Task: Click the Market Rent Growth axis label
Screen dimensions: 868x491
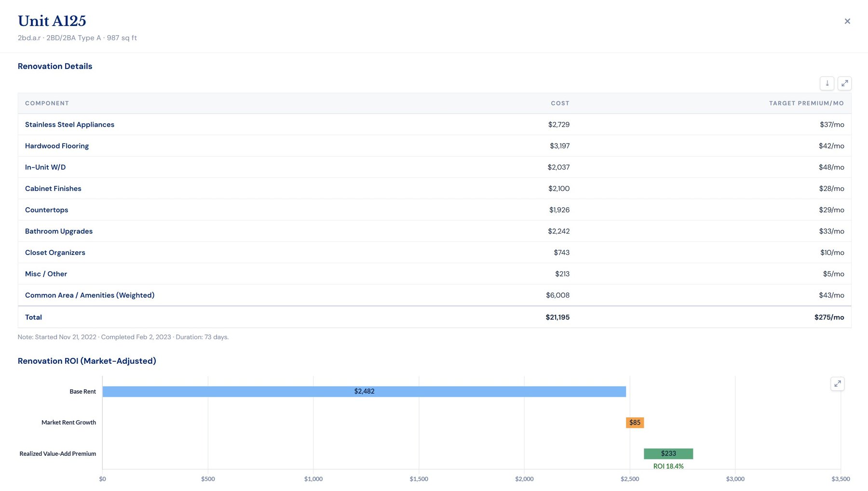Action: point(68,423)
